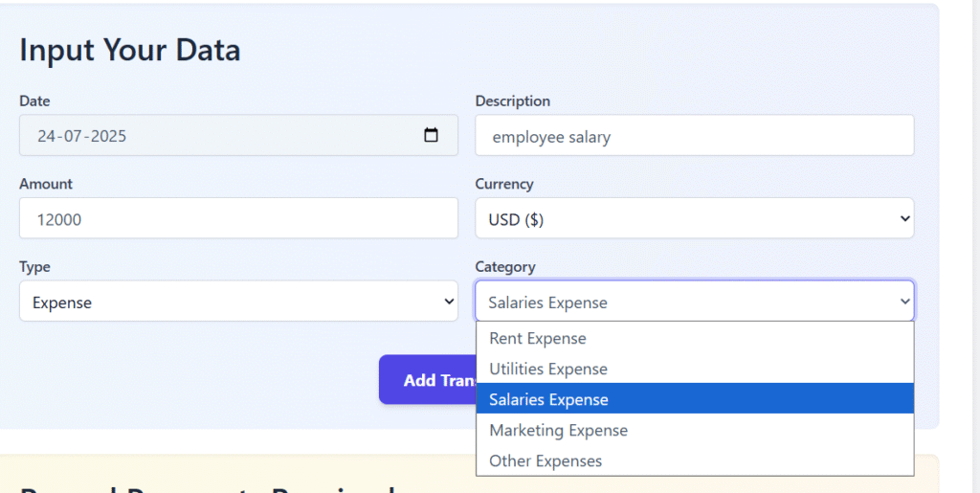The width and height of the screenshot is (980, 493).
Task: Click the Amount field label
Action: (x=46, y=184)
